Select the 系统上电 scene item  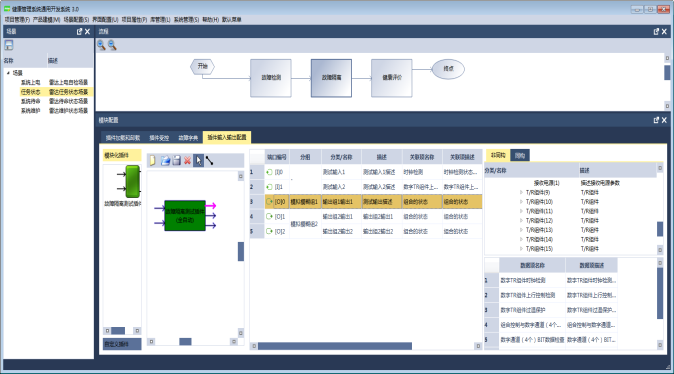31,83
